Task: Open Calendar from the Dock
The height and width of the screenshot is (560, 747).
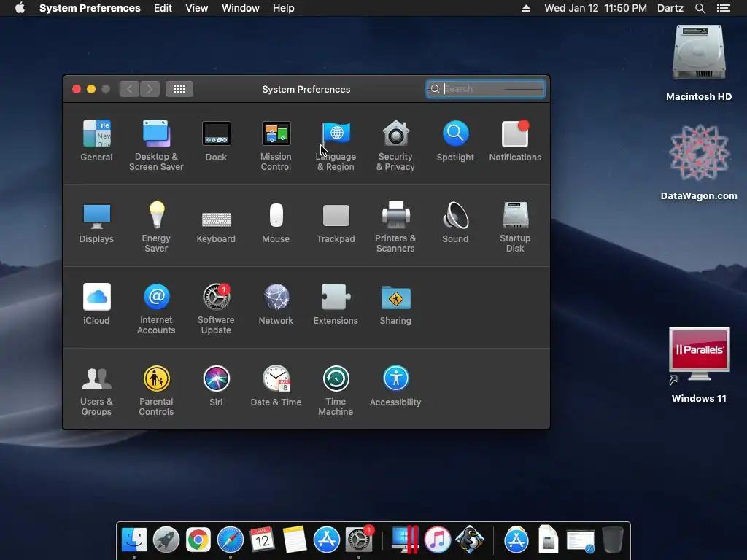Action: pos(263,540)
